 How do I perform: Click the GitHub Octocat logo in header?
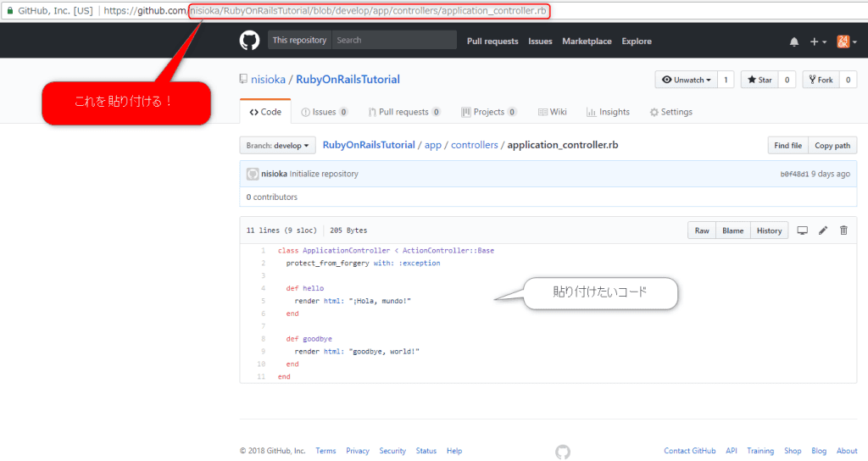pyautogui.click(x=249, y=41)
